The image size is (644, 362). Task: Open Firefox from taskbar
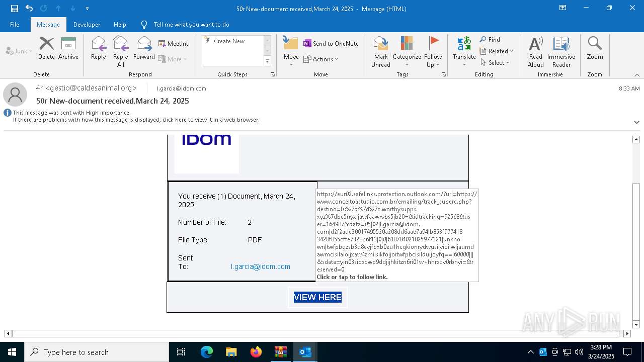click(256, 352)
